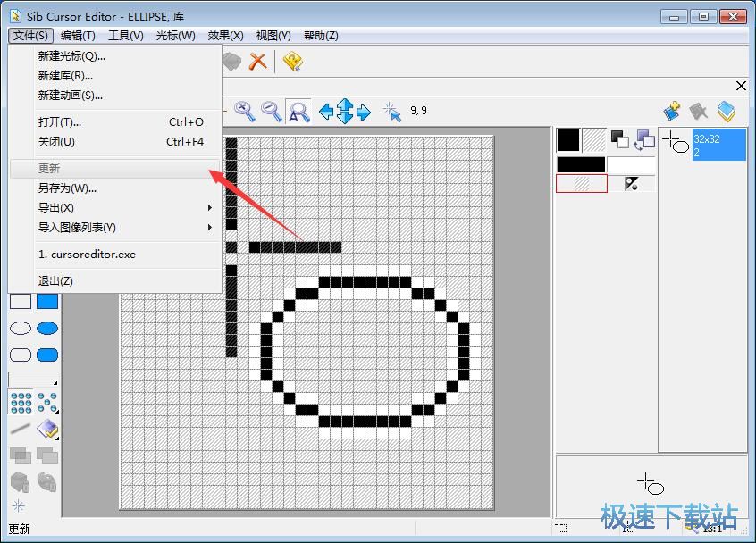Toggle the dense dot grid pattern
756x543 pixels.
21,403
